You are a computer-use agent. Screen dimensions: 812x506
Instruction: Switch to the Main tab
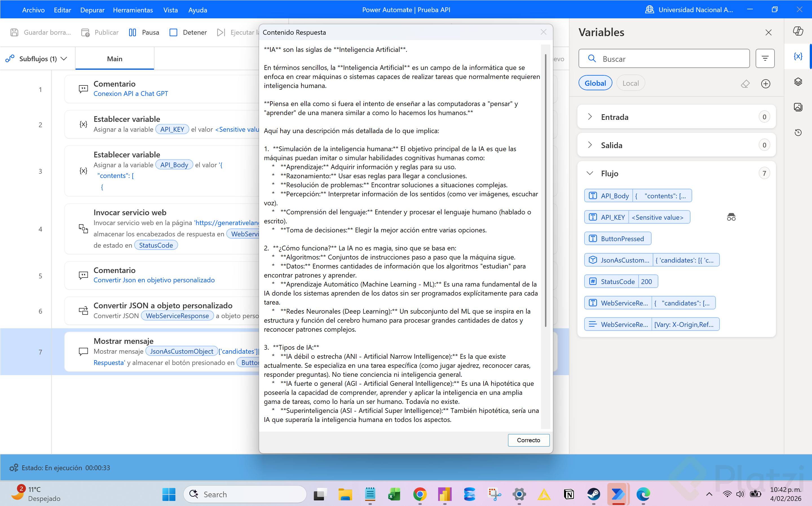click(x=114, y=59)
